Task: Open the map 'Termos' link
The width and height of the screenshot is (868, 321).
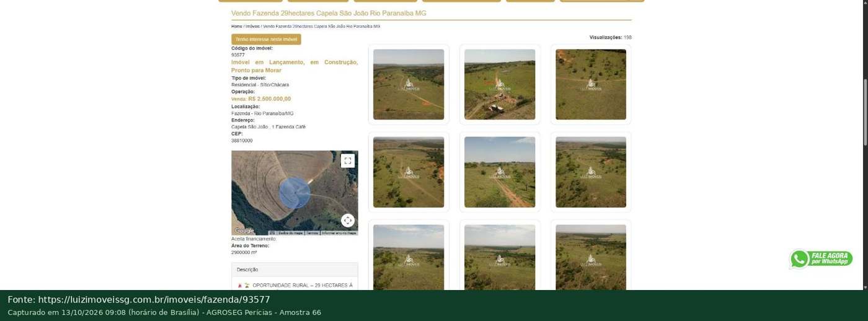Action: (312, 233)
